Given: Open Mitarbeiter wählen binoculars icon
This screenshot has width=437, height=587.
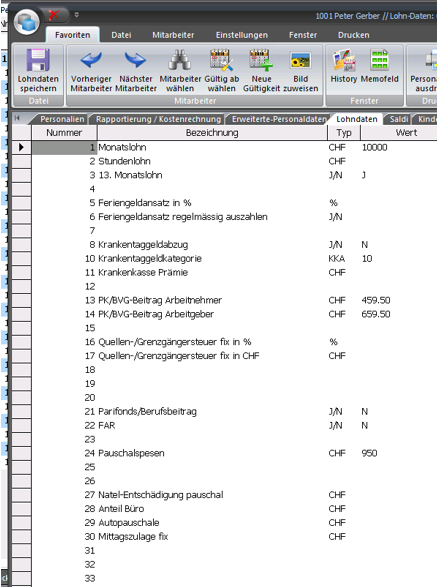Looking at the screenshot, I should [180, 60].
